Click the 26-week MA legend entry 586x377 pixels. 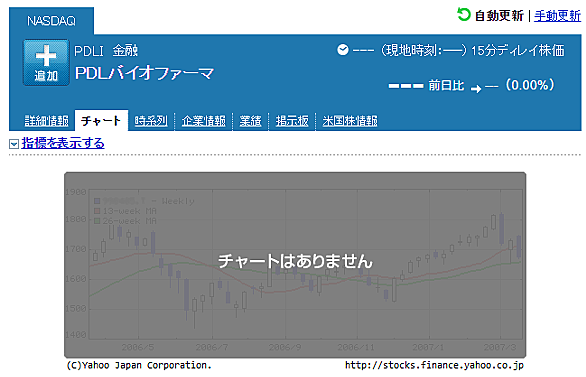click(126, 221)
